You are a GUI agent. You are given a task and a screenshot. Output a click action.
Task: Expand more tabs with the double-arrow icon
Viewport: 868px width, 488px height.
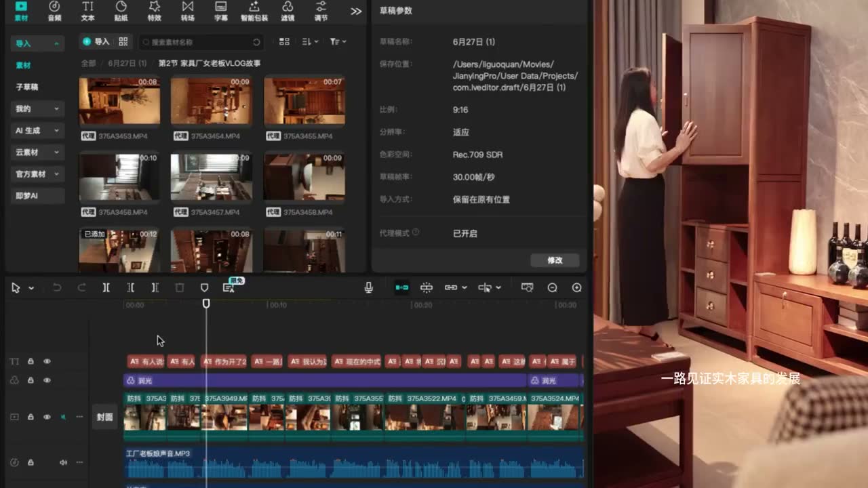356,12
